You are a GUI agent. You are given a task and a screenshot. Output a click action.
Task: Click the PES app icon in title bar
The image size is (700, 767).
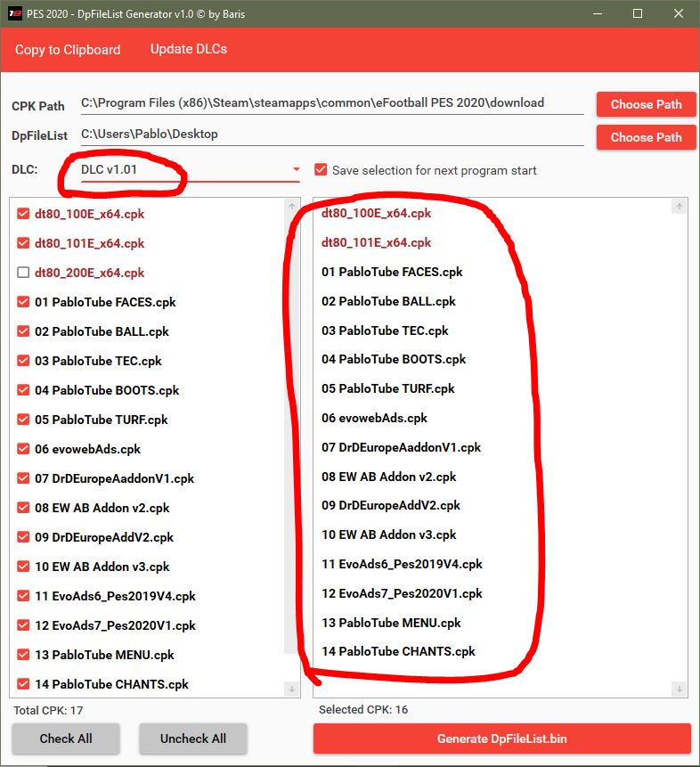(x=15, y=13)
